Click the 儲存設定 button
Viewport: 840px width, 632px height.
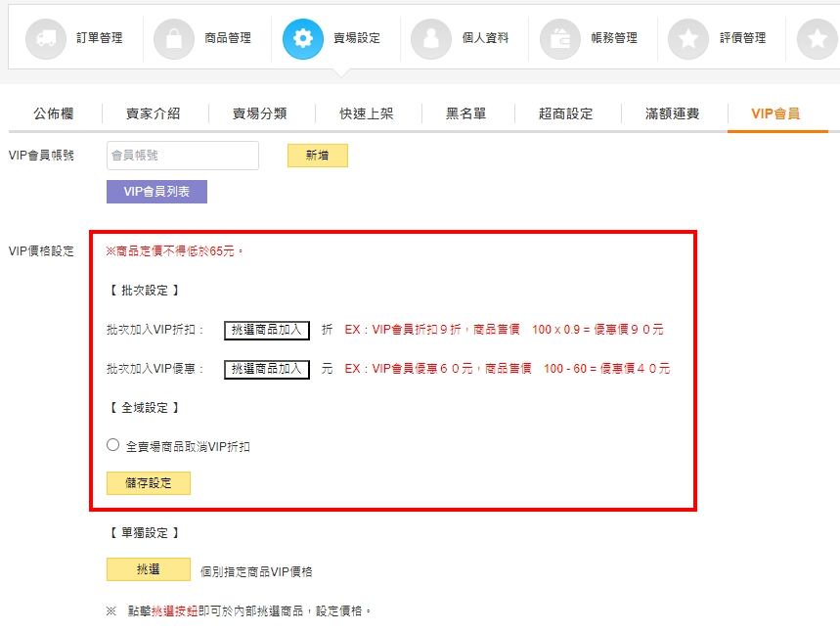point(149,483)
